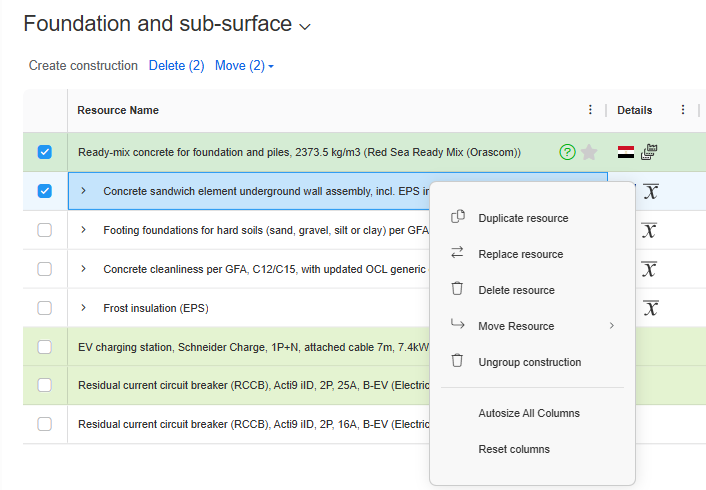Click the Egypt flag icon
Screen dimensions: 706x490
pos(626,152)
